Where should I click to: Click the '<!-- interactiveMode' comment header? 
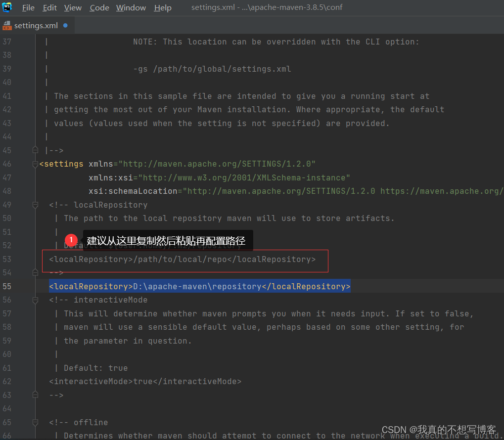[98, 300]
